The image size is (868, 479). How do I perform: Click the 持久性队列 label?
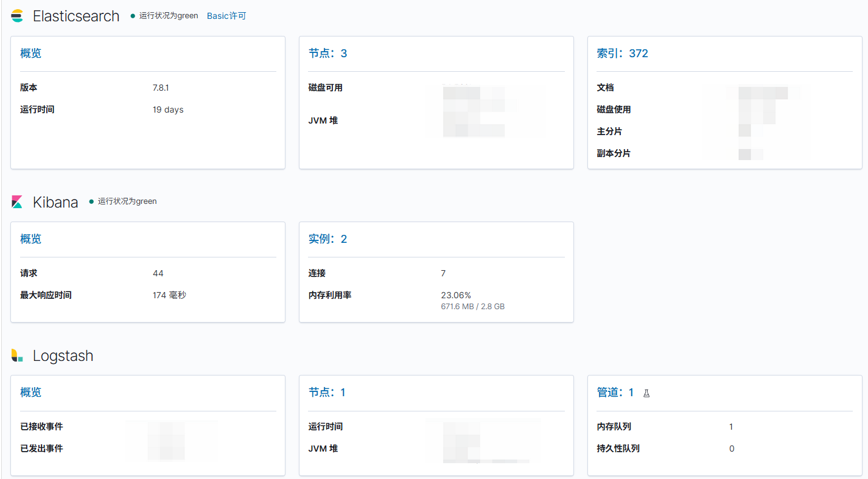pos(618,449)
